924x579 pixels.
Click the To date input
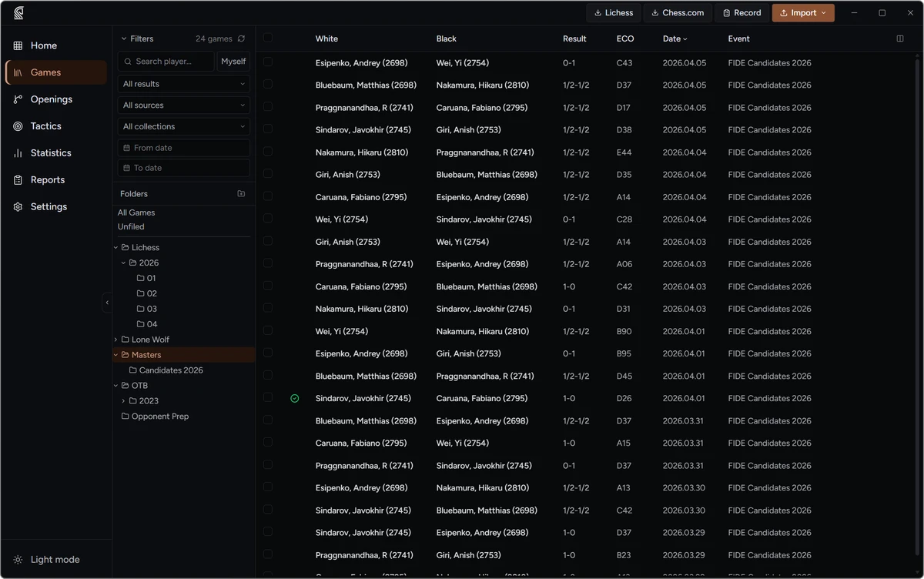(x=184, y=168)
